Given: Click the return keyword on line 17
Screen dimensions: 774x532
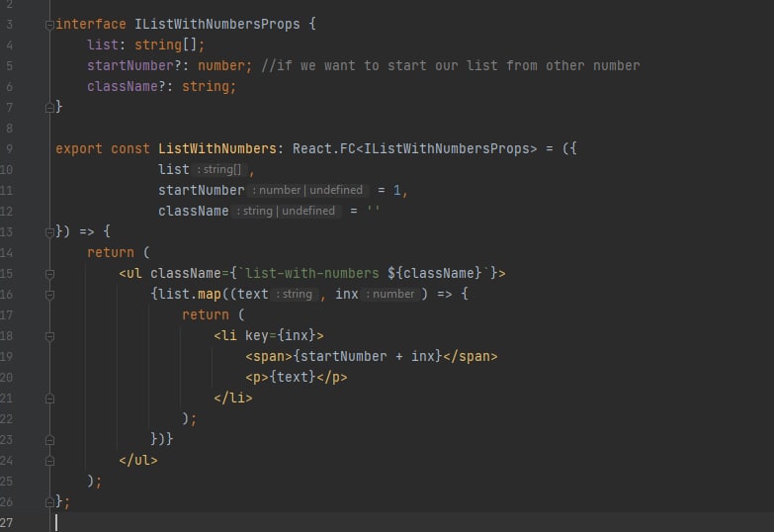Looking at the screenshot, I should [x=206, y=314].
